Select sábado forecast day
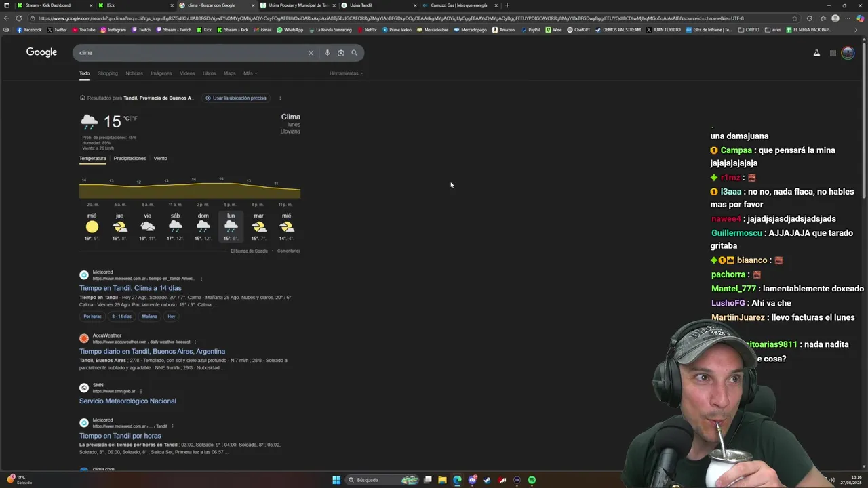Image resolution: width=868 pixels, height=488 pixels. [175, 227]
